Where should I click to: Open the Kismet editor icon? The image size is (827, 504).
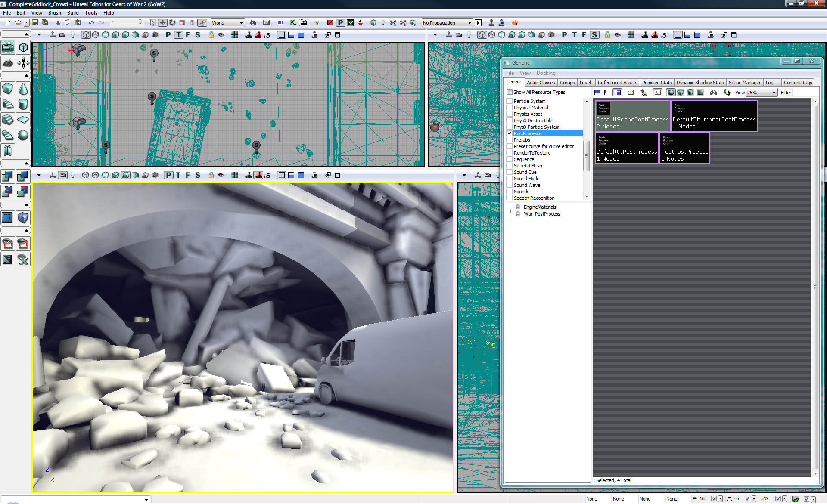pos(293,23)
